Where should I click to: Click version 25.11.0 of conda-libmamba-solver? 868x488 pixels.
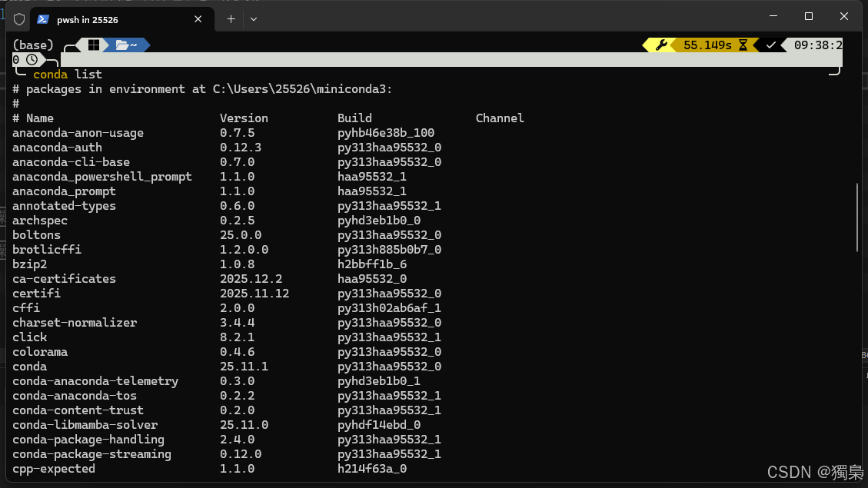244,425
